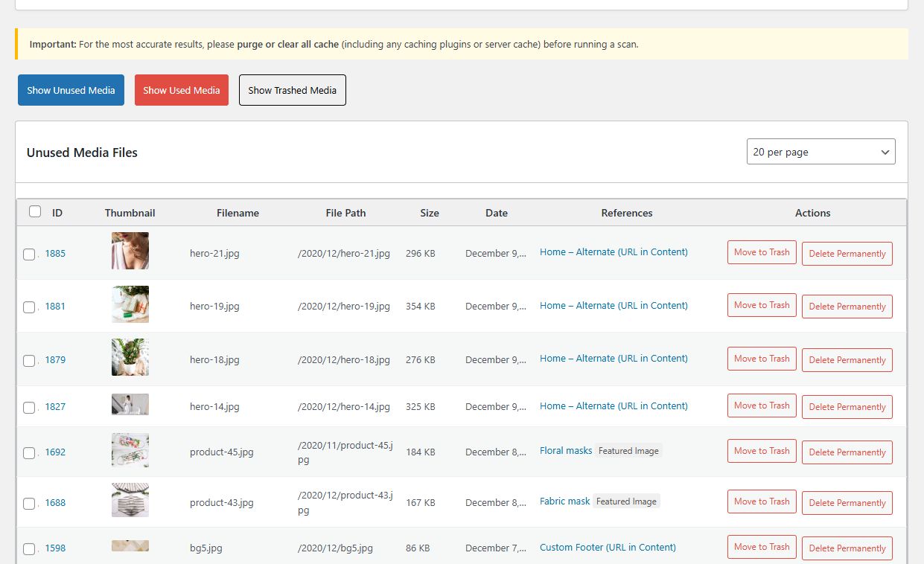Switch to Show Unused Media view

click(x=71, y=90)
